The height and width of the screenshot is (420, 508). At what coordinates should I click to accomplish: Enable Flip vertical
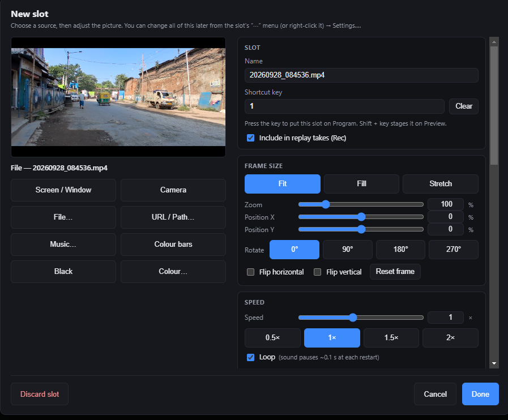click(x=318, y=272)
